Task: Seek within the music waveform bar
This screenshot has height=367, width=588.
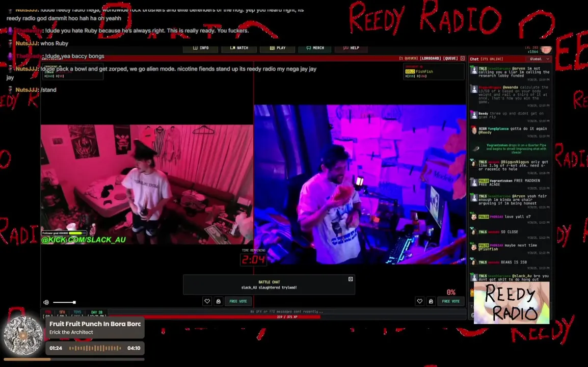Action: coord(95,348)
